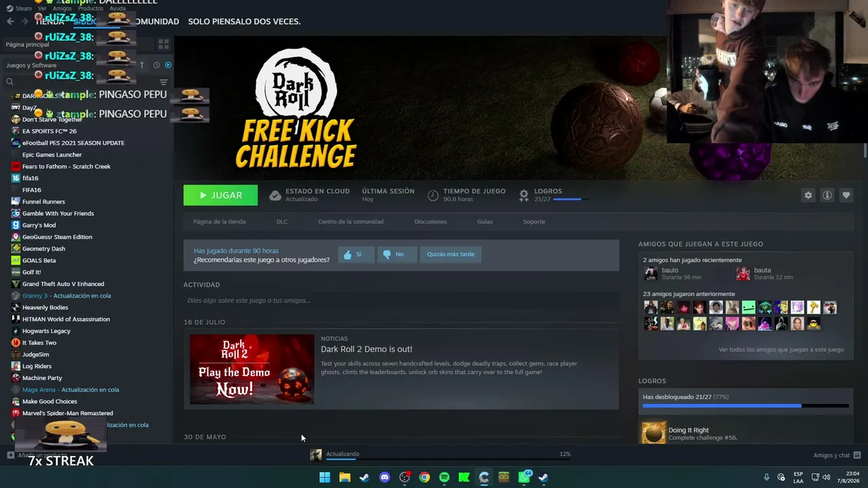Viewport: 868px width, 488px height.
Task: Click the achievements gear-star icon
Action: pos(524,195)
